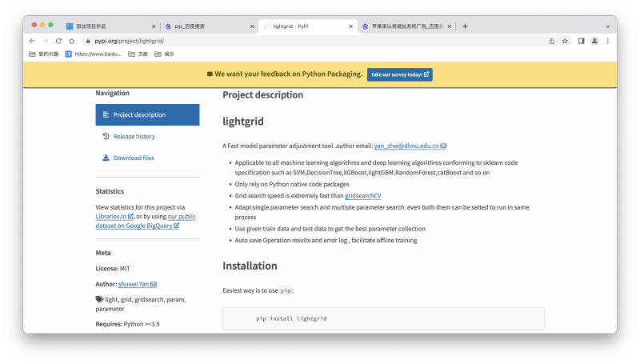Switch to the pip_百度搜索 tab
The image size is (640, 364).
(x=210, y=26)
